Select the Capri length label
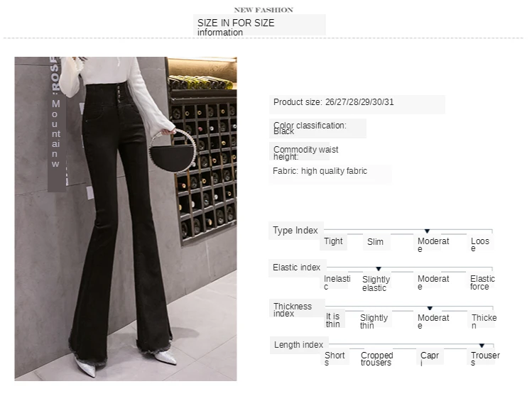The width and height of the screenshot is (532, 396). [430, 358]
